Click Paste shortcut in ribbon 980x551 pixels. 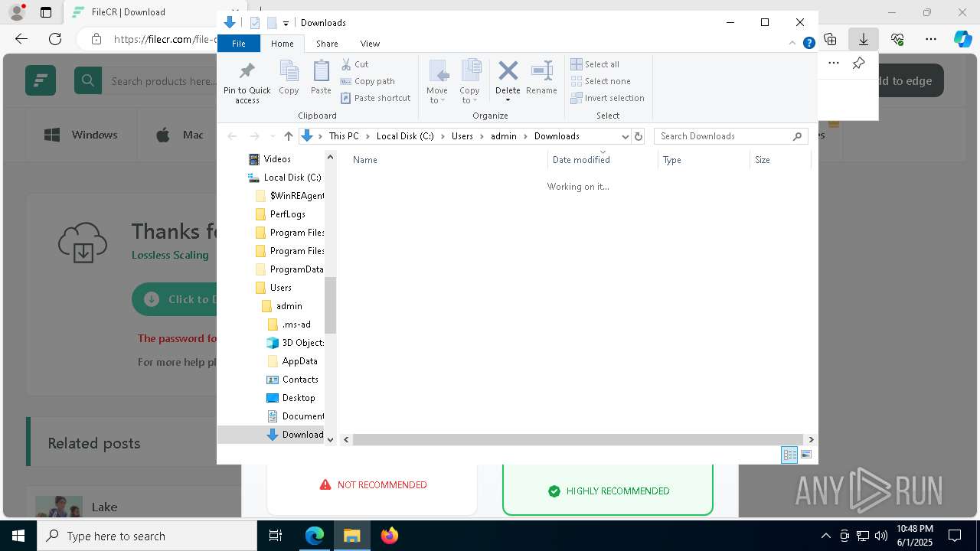[x=376, y=98]
